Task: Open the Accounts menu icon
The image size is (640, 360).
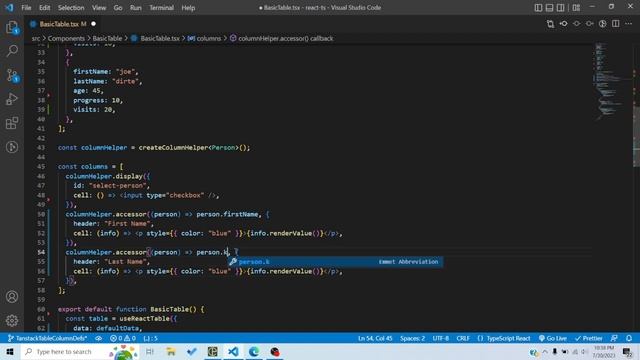Action: pos(12,297)
